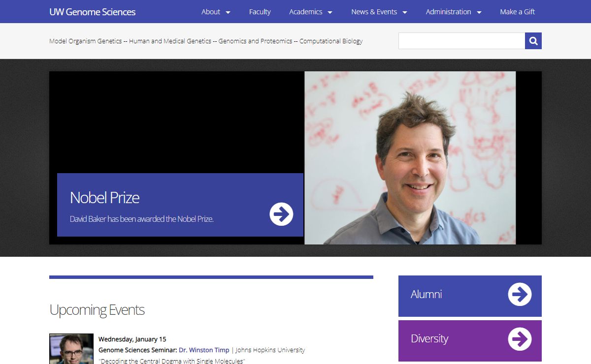Viewport: 591px width, 364px height.
Task: Click the 'Johns Hopkins University' text
Action: (x=270, y=350)
